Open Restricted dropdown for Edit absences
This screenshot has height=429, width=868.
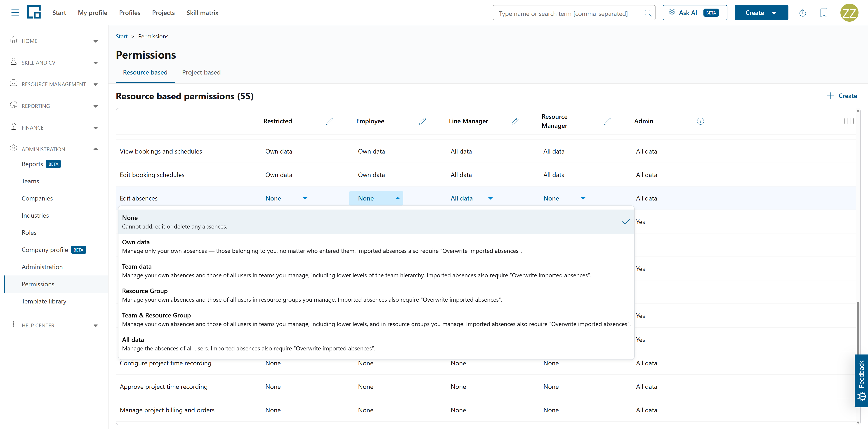pyautogui.click(x=286, y=198)
